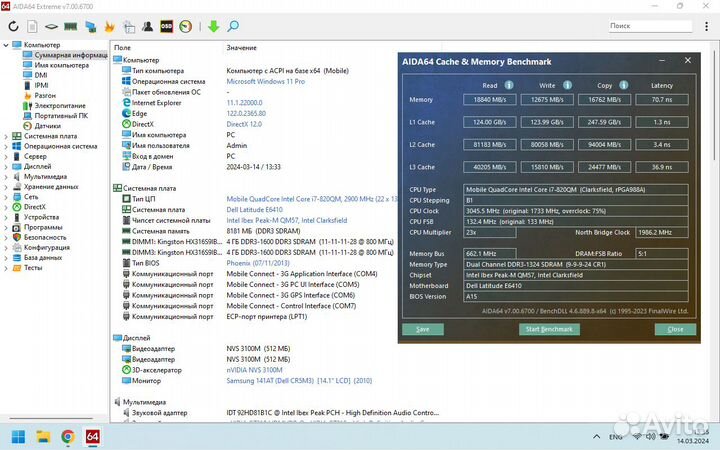The image size is (720, 450).
Task: Open Windows Start menu on taskbar
Action: click(x=18, y=436)
